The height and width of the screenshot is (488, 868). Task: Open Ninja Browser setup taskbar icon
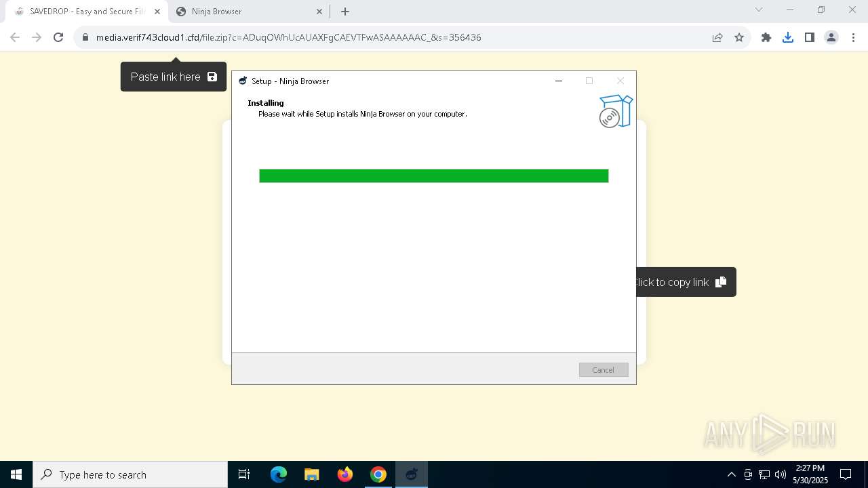pyautogui.click(x=412, y=474)
